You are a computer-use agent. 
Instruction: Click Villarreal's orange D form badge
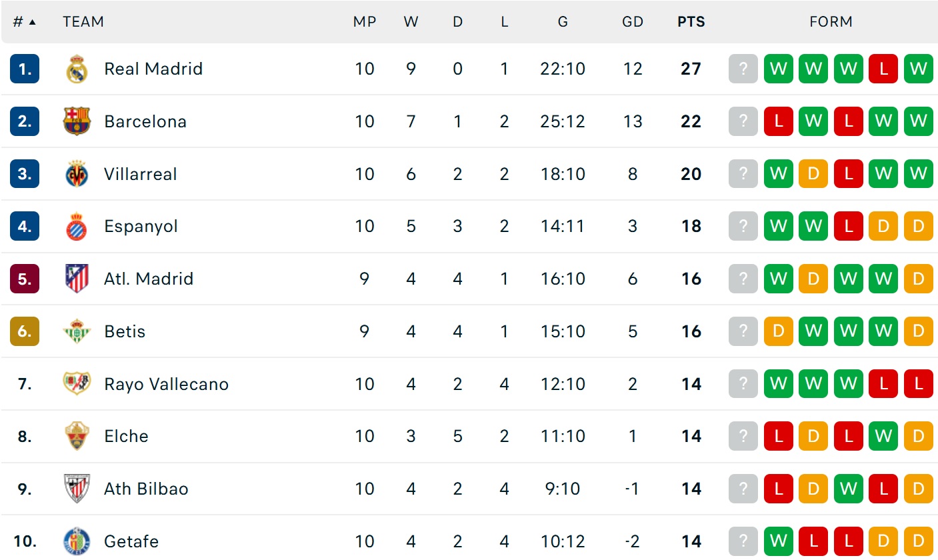[813, 174]
